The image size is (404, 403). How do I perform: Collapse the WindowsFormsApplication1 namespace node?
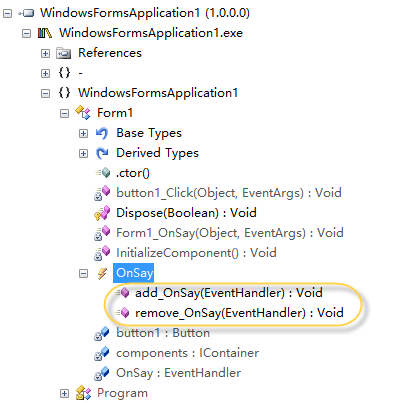(45, 93)
